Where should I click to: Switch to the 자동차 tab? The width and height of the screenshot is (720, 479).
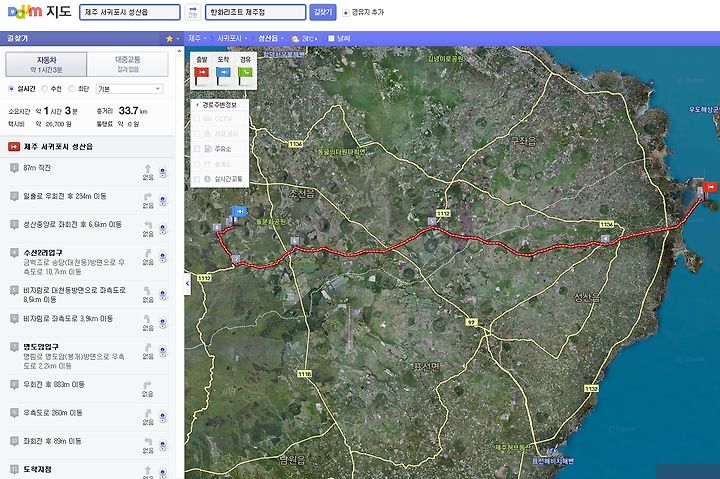point(46,64)
